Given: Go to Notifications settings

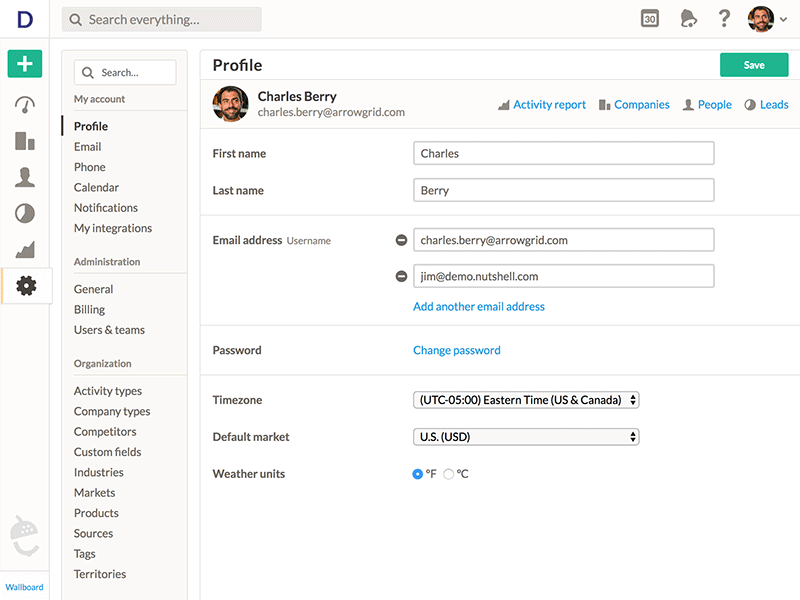Looking at the screenshot, I should [x=106, y=208].
